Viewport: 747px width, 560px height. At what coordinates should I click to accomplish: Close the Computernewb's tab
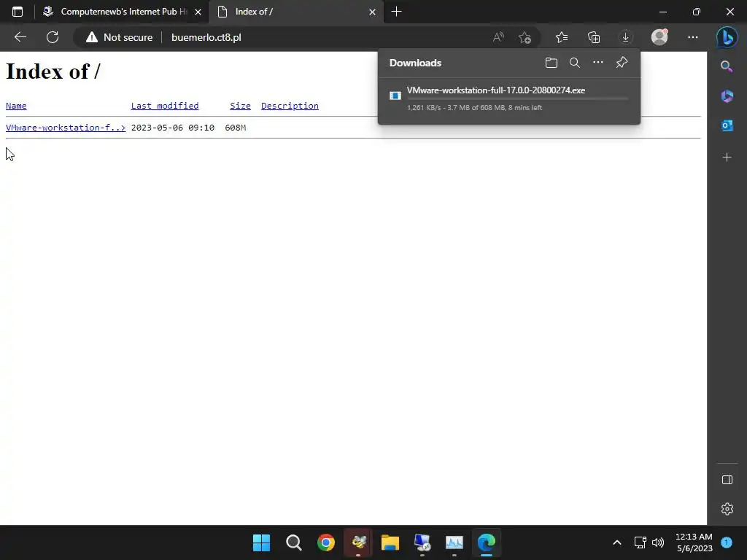click(198, 12)
